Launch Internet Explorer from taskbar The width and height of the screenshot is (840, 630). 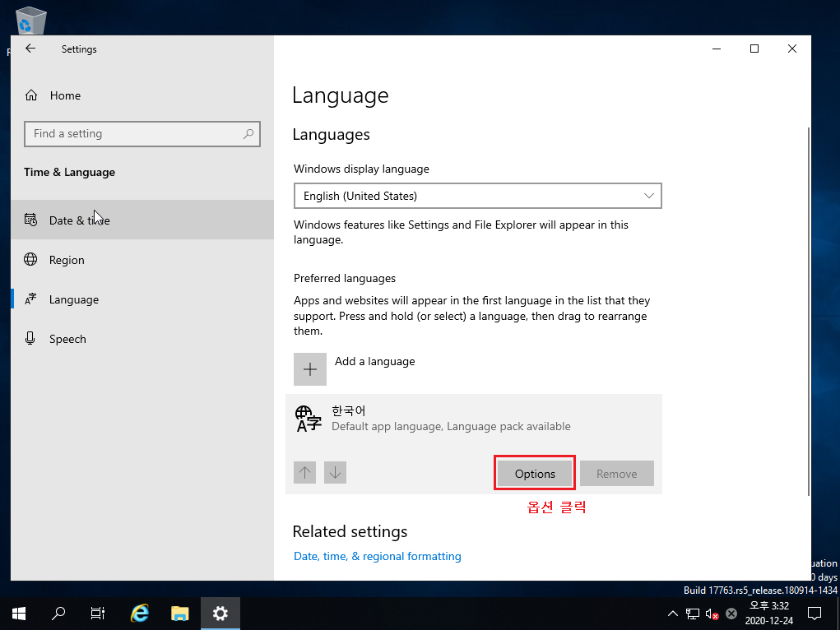coord(140,614)
